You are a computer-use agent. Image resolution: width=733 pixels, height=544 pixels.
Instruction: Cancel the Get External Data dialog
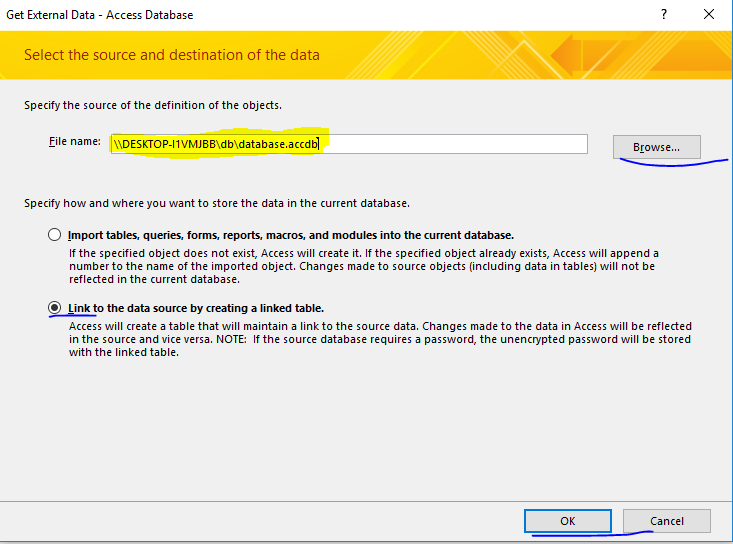coord(667,521)
